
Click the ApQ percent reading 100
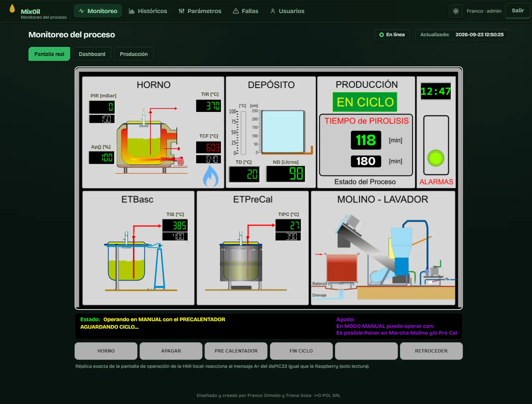(101, 158)
